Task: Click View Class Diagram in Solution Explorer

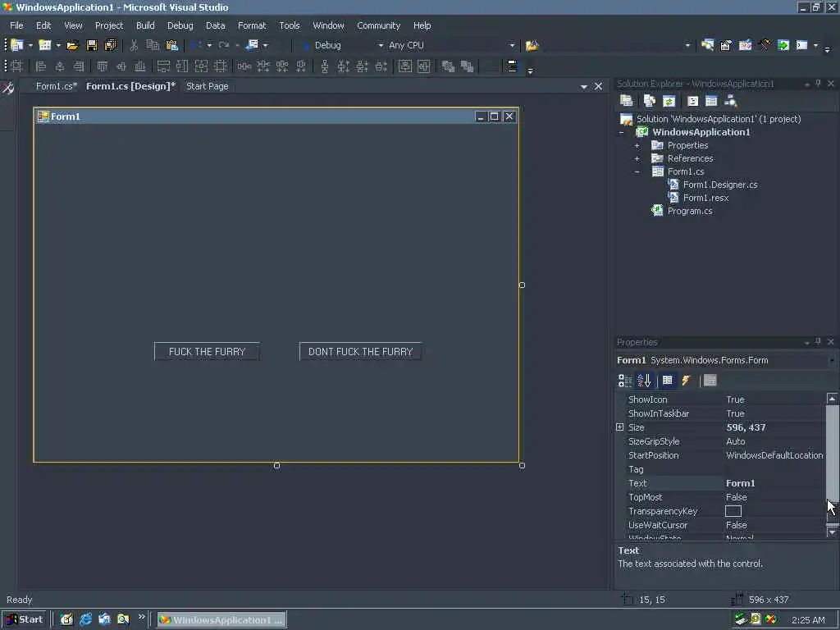Action: [731, 101]
